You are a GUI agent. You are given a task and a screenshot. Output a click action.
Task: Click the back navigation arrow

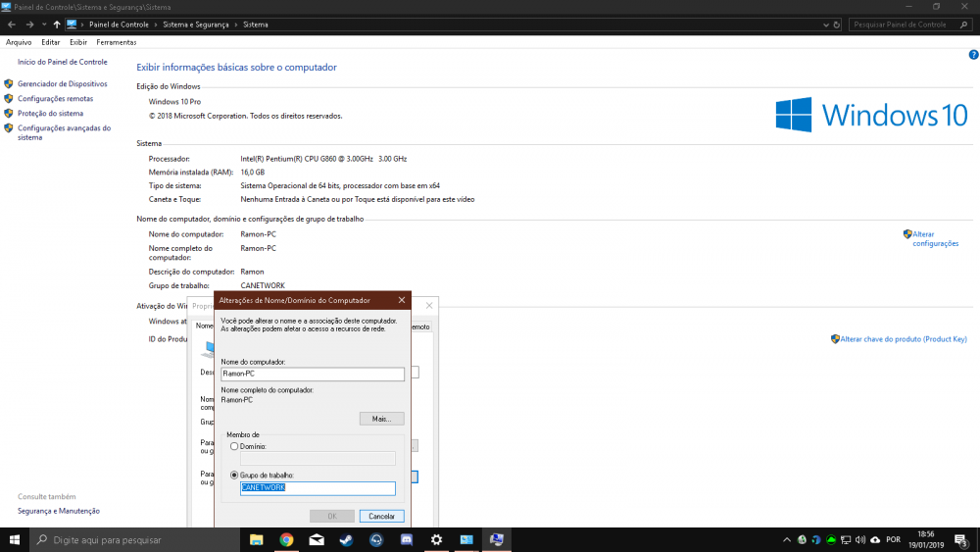(x=10, y=24)
